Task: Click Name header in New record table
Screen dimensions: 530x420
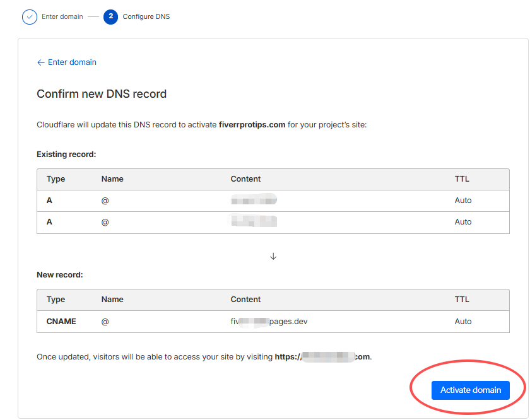Action: (x=112, y=300)
